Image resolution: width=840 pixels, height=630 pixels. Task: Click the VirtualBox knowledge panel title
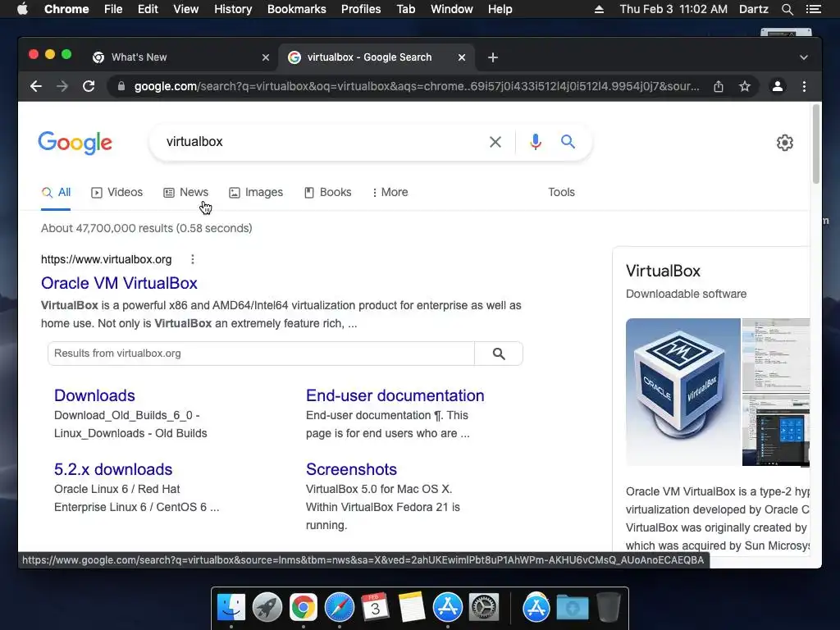click(663, 271)
